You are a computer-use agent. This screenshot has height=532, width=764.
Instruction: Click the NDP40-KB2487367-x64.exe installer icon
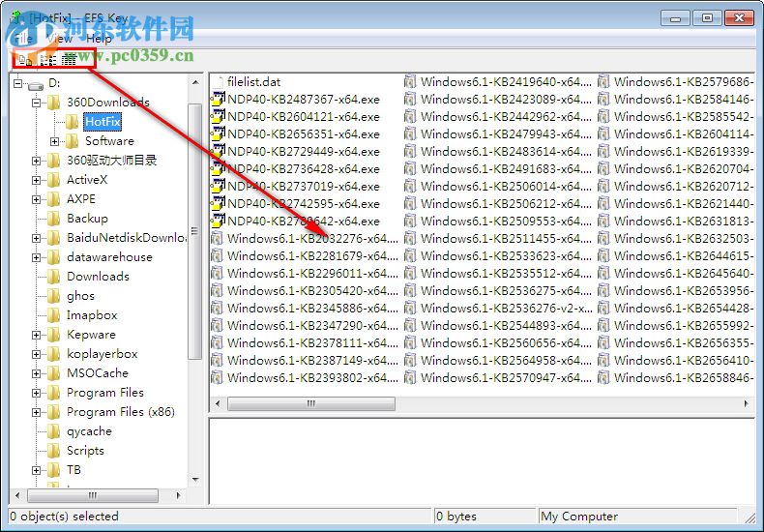click(x=218, y=100)
